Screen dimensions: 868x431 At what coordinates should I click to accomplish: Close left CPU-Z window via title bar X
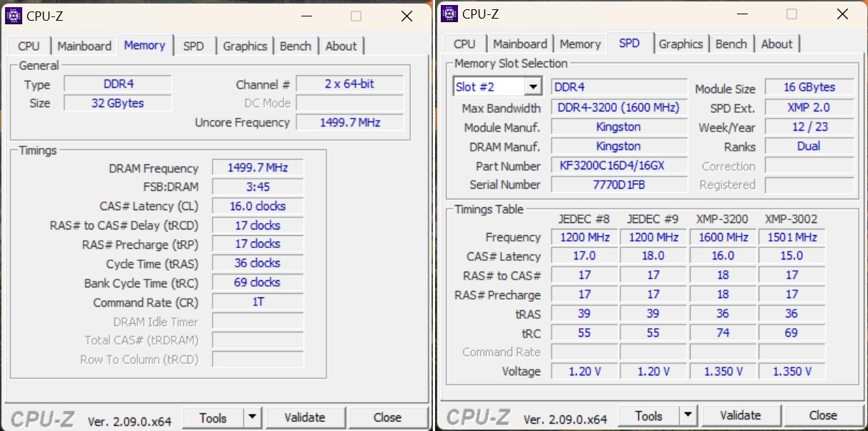click(406, 16)
